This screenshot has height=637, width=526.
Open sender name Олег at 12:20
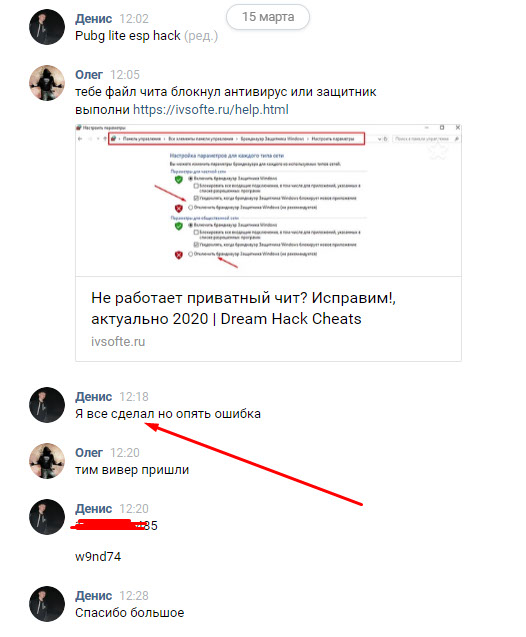point(89,453)
